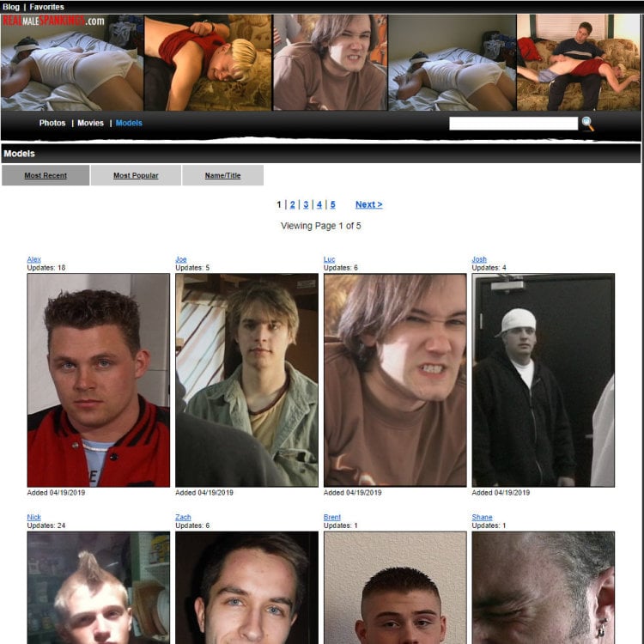Go to page 2
644x644 pixels.
(293, 204)
